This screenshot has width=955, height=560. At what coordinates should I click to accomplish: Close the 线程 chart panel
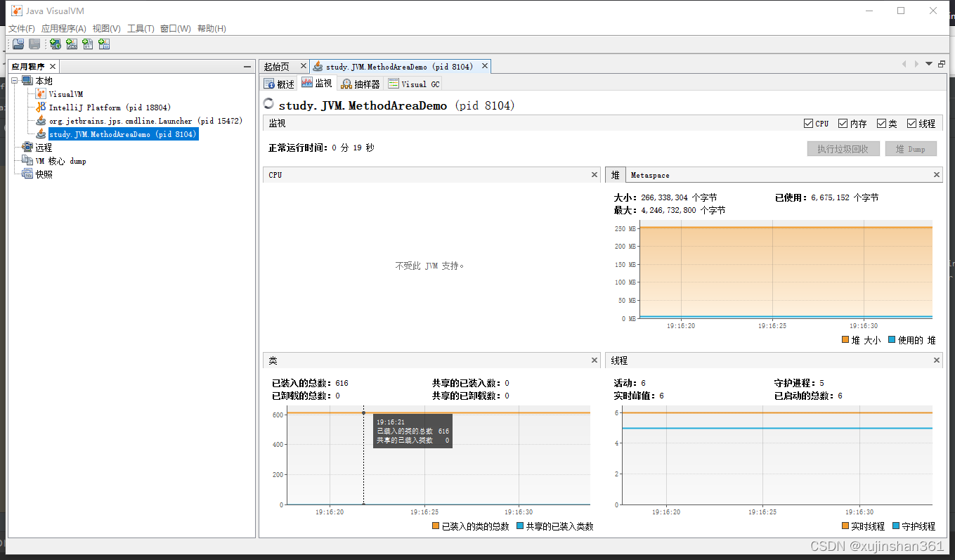click(937, 360)
